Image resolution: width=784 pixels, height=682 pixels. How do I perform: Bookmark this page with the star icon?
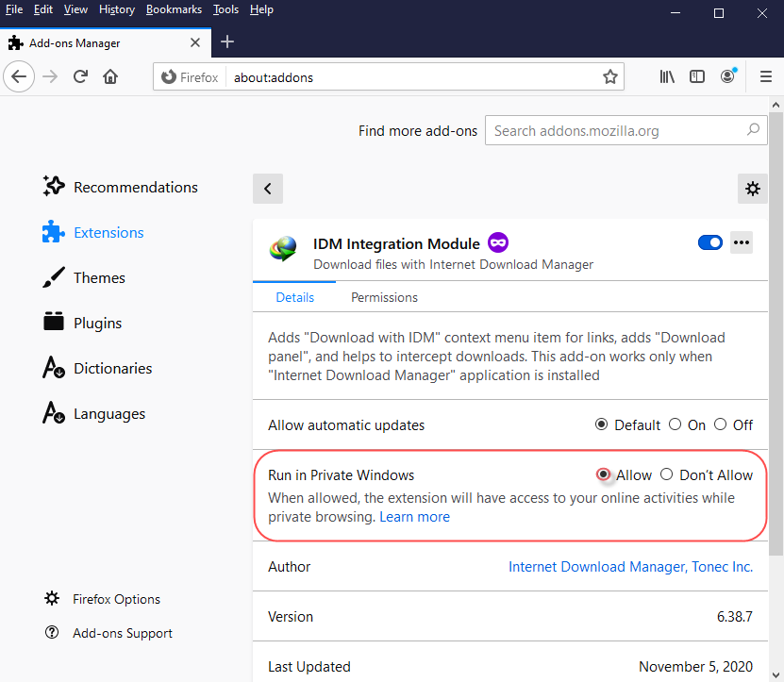[x=610, y=77]
